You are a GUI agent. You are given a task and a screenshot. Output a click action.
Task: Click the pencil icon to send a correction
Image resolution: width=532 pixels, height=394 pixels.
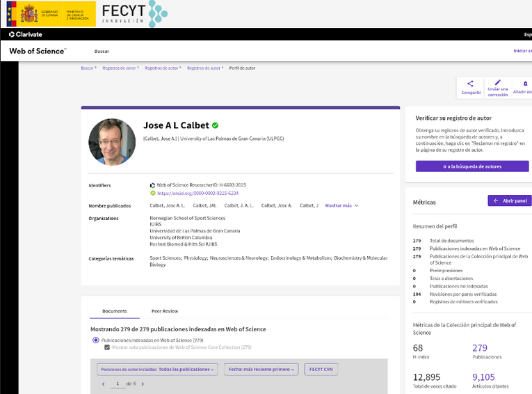[x=498, y=83]
